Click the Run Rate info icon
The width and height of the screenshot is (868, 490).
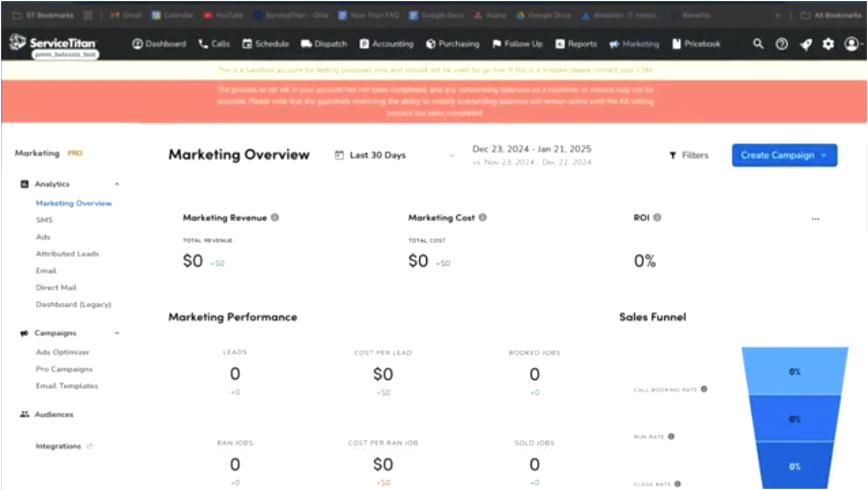click(671, 436)
